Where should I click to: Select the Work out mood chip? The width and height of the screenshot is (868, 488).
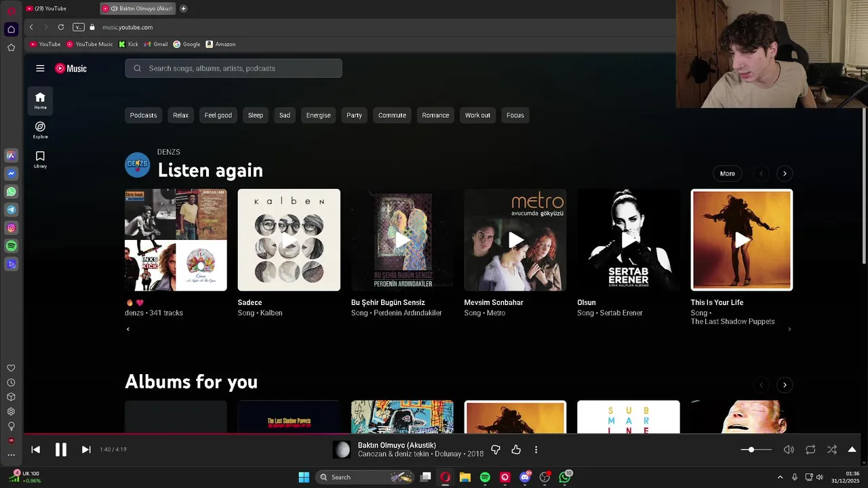point(477,115)
